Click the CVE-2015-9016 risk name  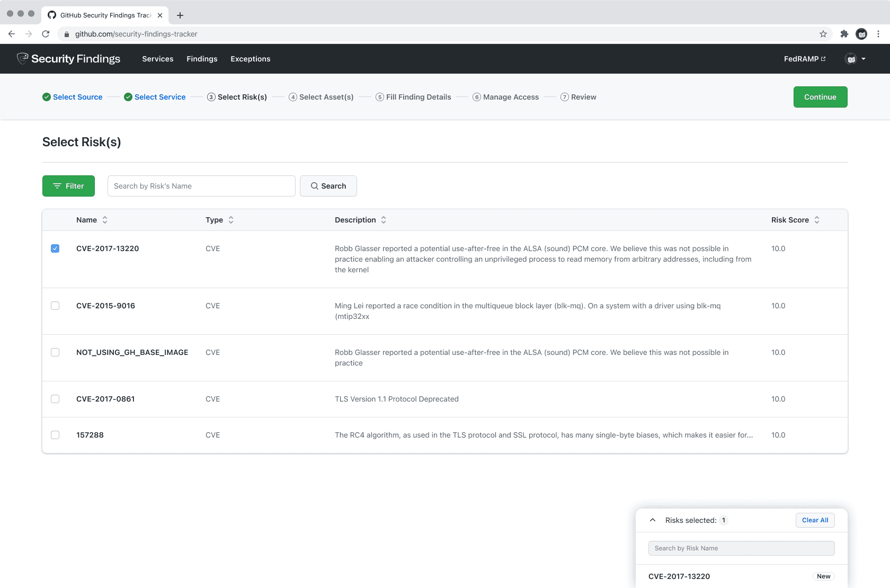pyautogui.click(x=105, y=306)
